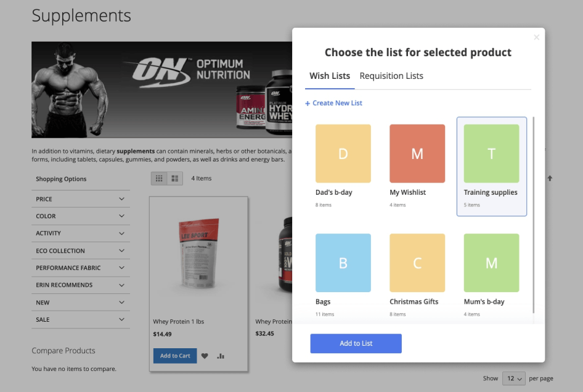Viewport: 583px width, 392px height.
Task: Expand the ECO COLLECTION filter
Action: pos(81,251)
